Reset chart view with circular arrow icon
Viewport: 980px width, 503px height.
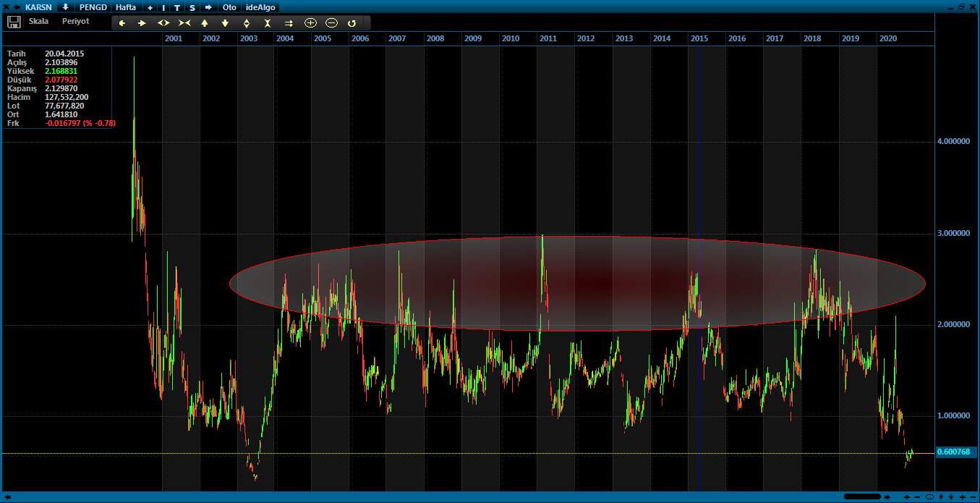tap(352, 23)
